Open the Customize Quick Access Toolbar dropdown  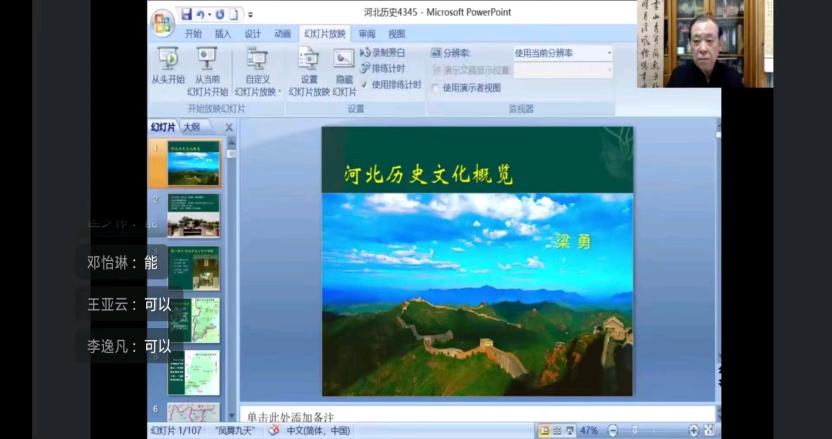(250, 15)
